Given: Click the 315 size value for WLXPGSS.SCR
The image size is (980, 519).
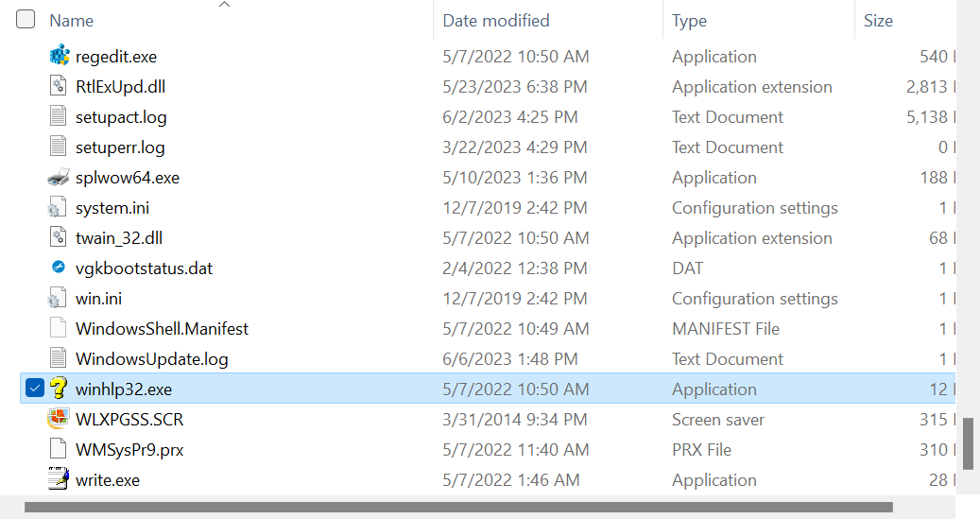Looking at the screenshot, I should pyautogui.click(x=934, y=419).
